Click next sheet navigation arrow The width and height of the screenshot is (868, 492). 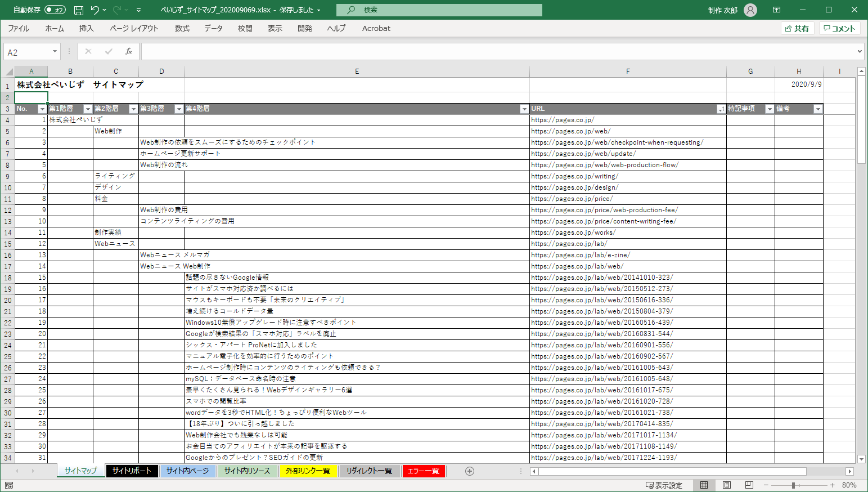(x=33, y=471)
